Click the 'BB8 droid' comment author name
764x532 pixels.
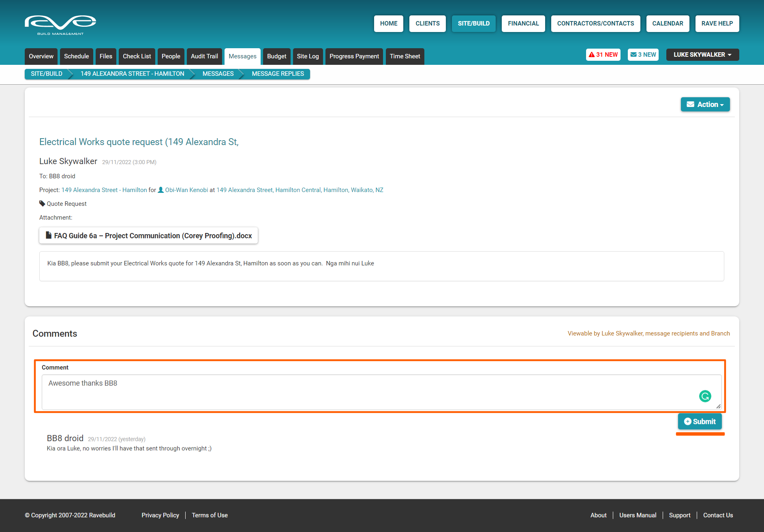pyautogui.click(x=65, y=438)
